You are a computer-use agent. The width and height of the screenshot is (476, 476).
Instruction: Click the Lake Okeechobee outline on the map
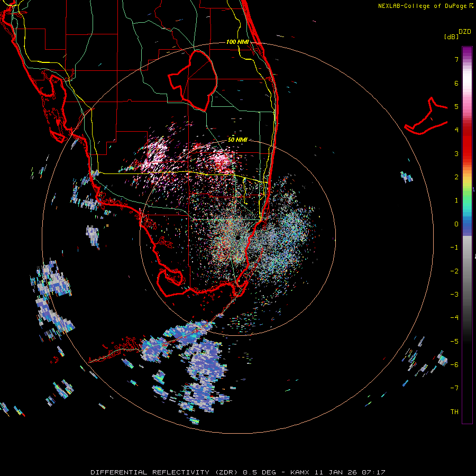click(x=193, y=80)
